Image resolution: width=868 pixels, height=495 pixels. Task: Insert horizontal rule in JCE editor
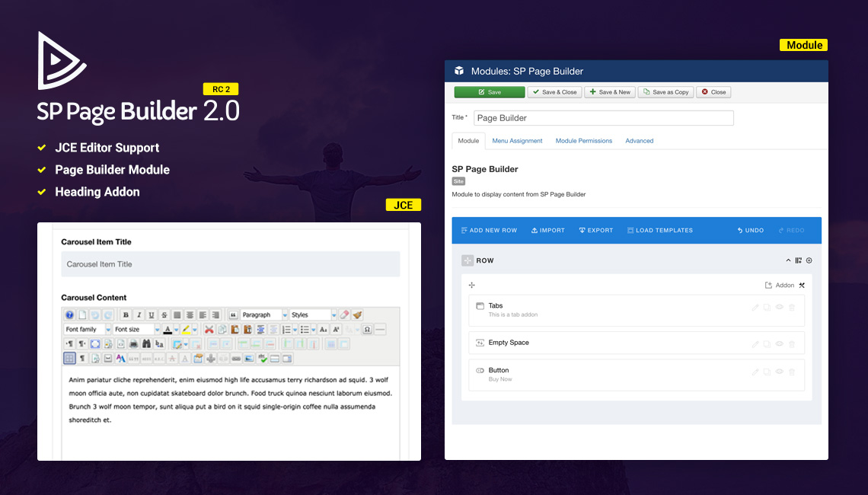tap(380, 330)
